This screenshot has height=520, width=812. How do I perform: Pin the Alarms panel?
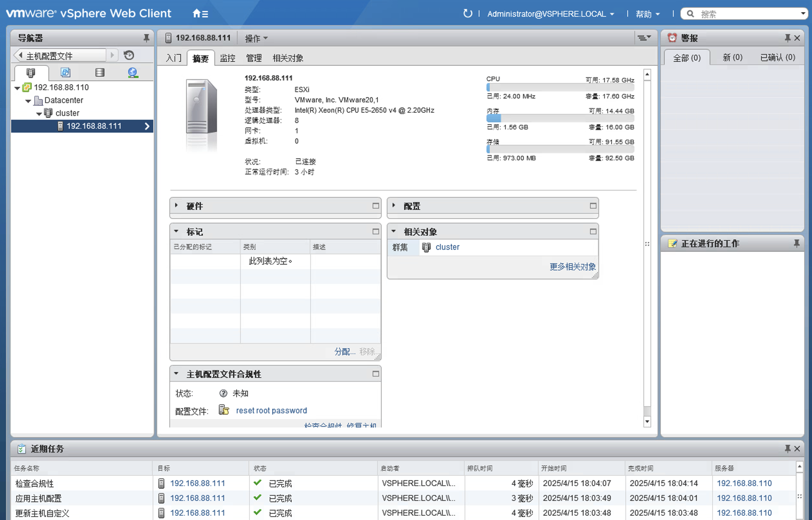click(x=787, y=38)
